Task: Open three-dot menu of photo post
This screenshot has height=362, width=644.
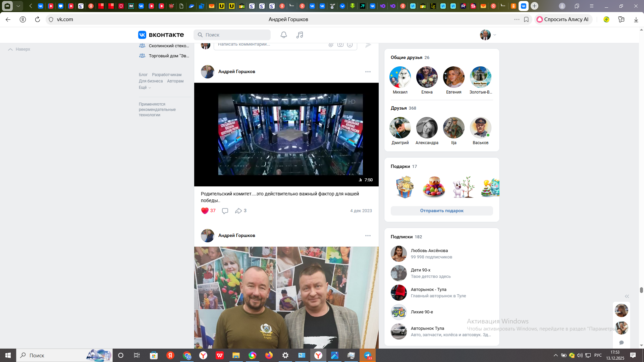Action: click(368, 236)
